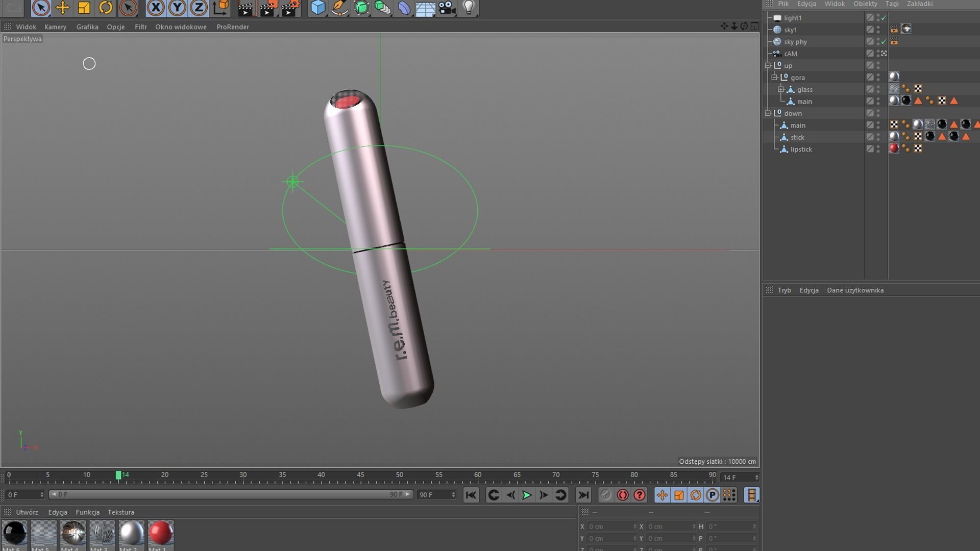Open the subdivision surface generator icon
Viewport: 980px width, 551px height.
[361, 8]
